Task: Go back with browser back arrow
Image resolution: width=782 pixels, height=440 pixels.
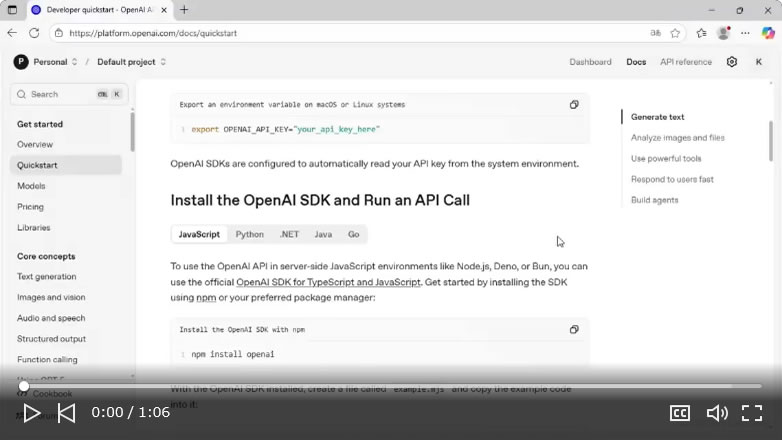Action: 12,33
